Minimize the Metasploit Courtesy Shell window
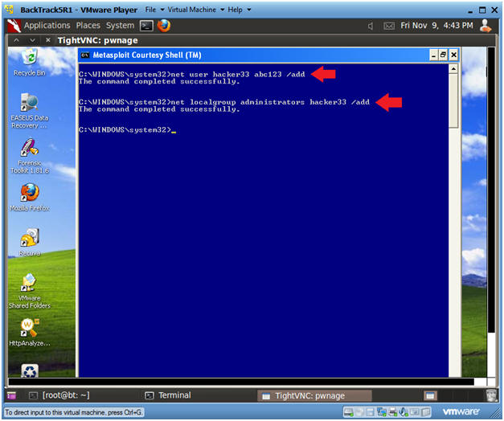Image resolution: width=504 pixels, height=421 pixels. [434, 55]
